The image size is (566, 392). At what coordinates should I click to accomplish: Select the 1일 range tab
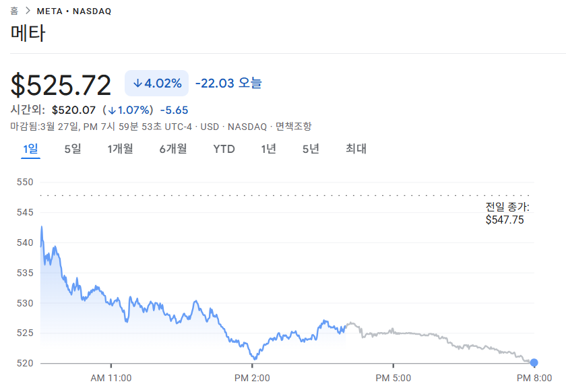[30, 149]
